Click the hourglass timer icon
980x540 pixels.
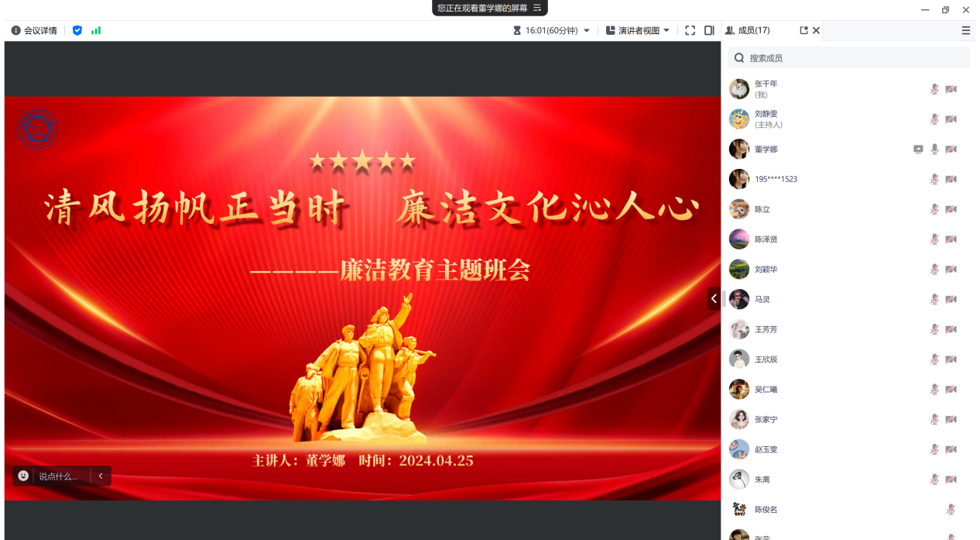point(517,31)
